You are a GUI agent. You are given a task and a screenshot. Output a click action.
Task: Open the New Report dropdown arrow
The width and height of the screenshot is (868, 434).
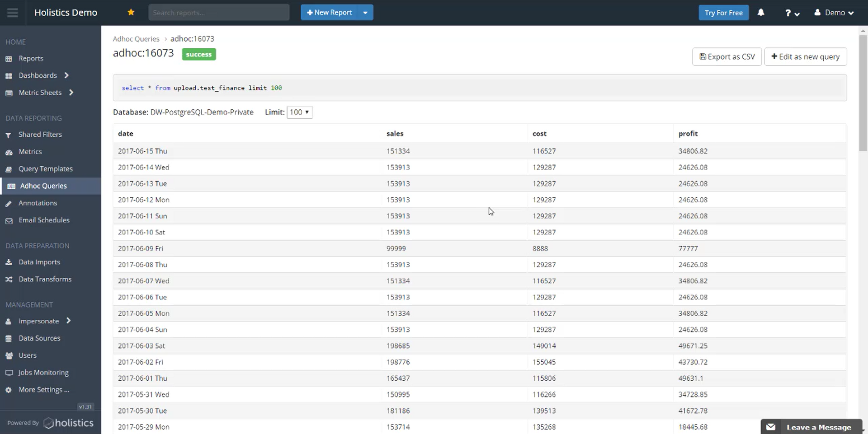click(365, 13)
